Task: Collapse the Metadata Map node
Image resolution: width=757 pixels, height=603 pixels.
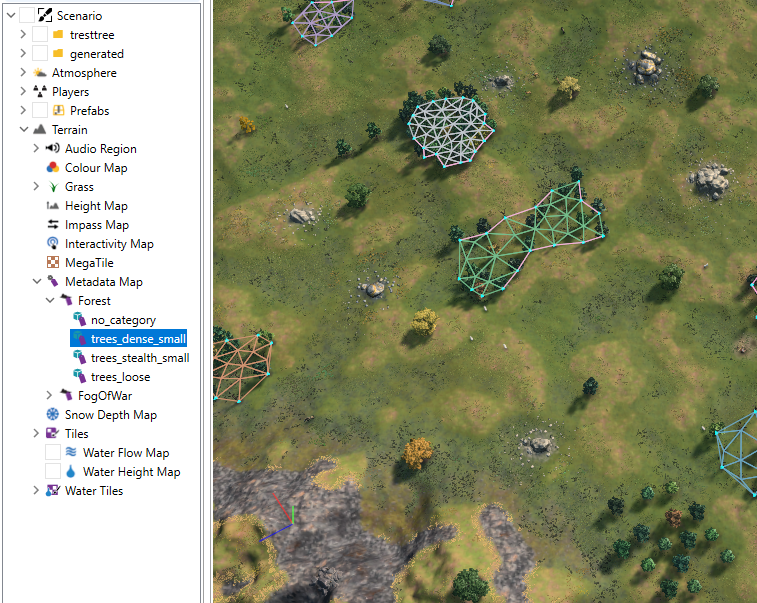Action: pyautogui.click(x=37, y=281)
